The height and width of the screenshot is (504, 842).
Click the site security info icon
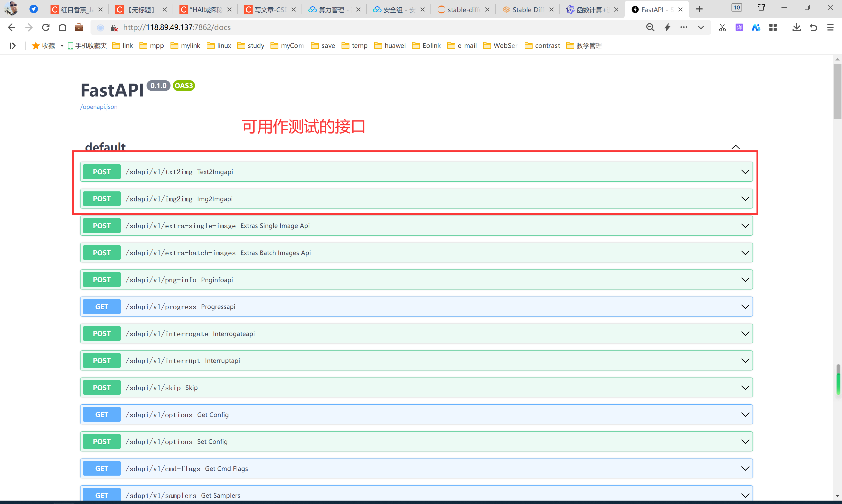114,28
